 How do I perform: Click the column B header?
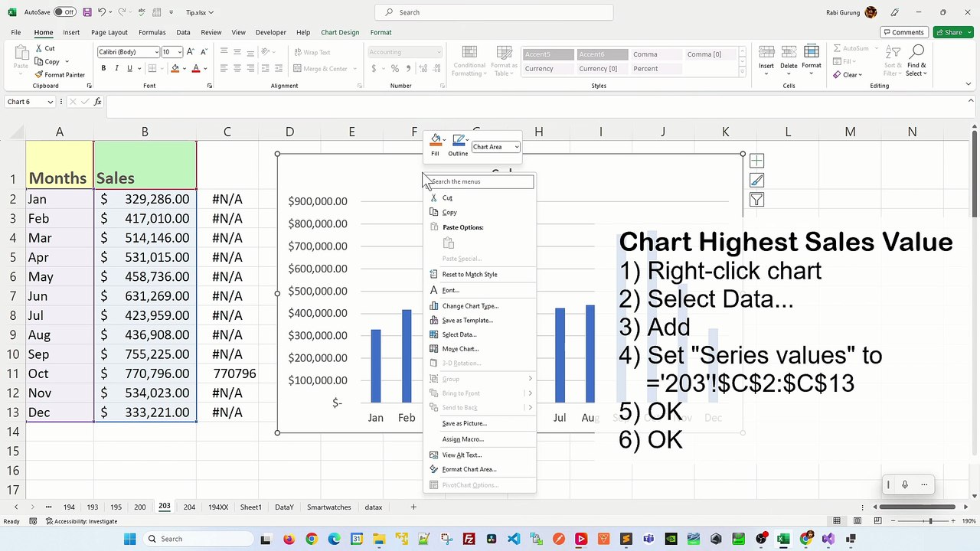[x=145, y=132]
